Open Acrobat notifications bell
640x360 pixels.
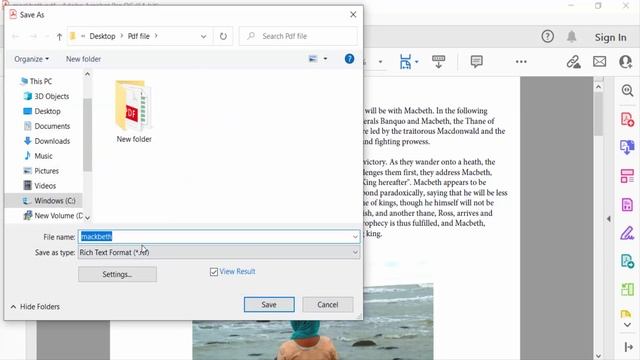[x=571, y=37]
